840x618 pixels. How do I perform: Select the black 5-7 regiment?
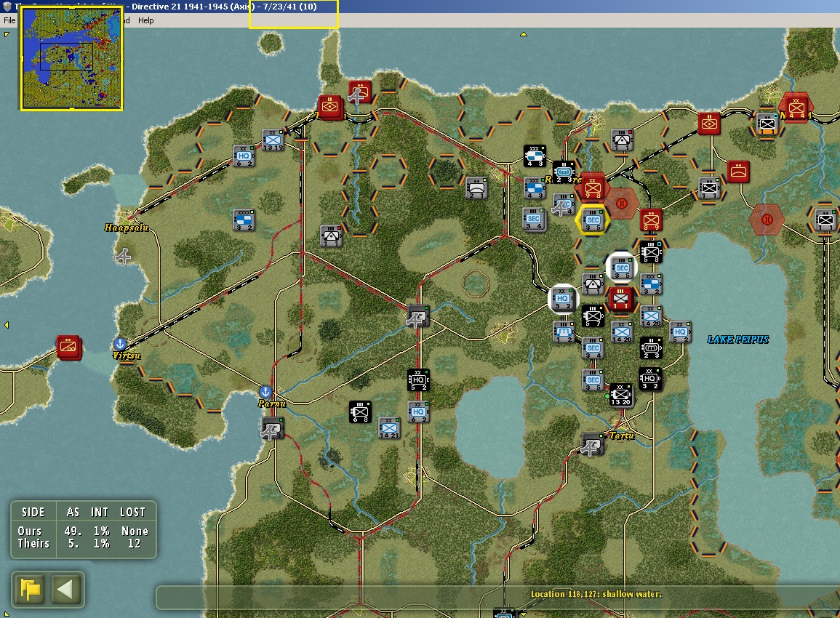593,316
